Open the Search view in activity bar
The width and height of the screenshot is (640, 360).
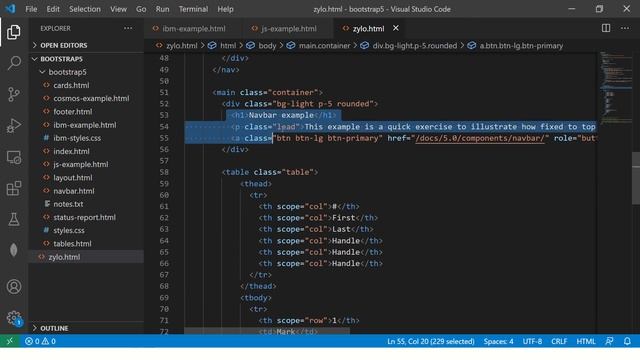13,63
